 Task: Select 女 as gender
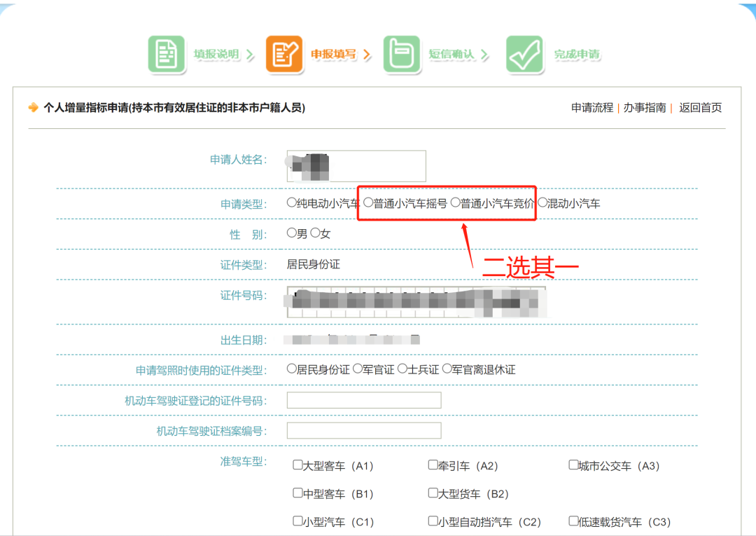click(315, 233)
